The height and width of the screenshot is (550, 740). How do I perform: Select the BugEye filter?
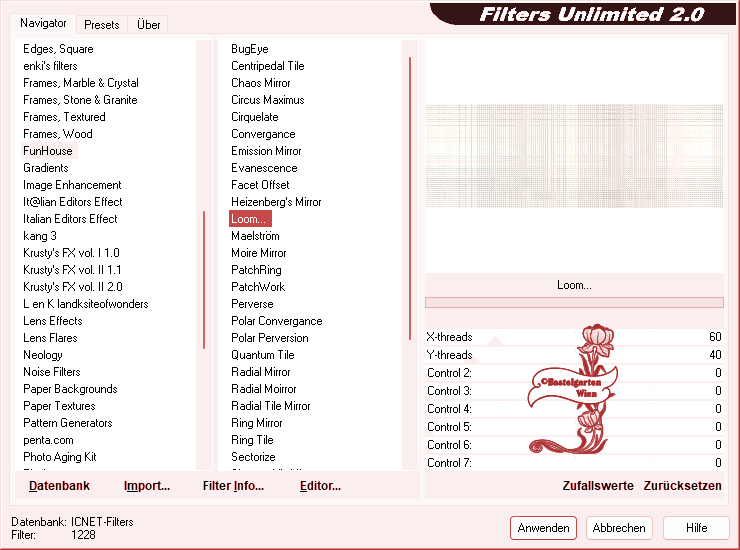pyautogui.click(x=250, y=49)
